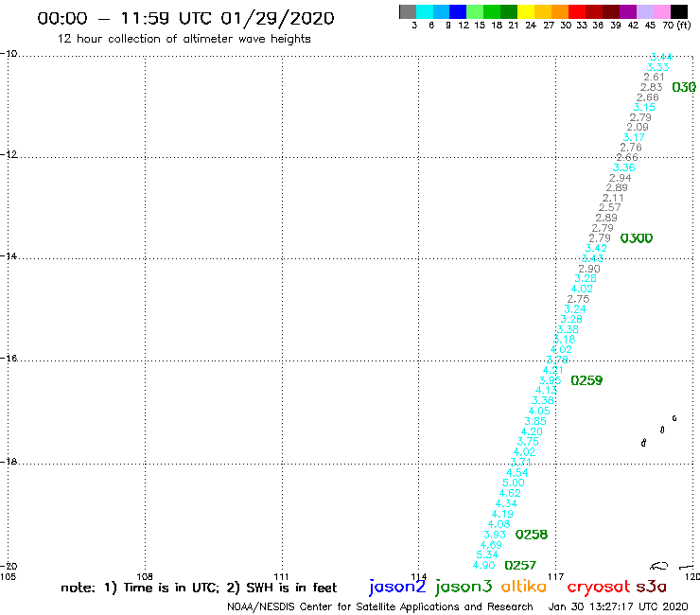The width and height of the screenshot is (700, 615).
Task: Click the orange 30 ft legend swatch
Action: [560, 11]
